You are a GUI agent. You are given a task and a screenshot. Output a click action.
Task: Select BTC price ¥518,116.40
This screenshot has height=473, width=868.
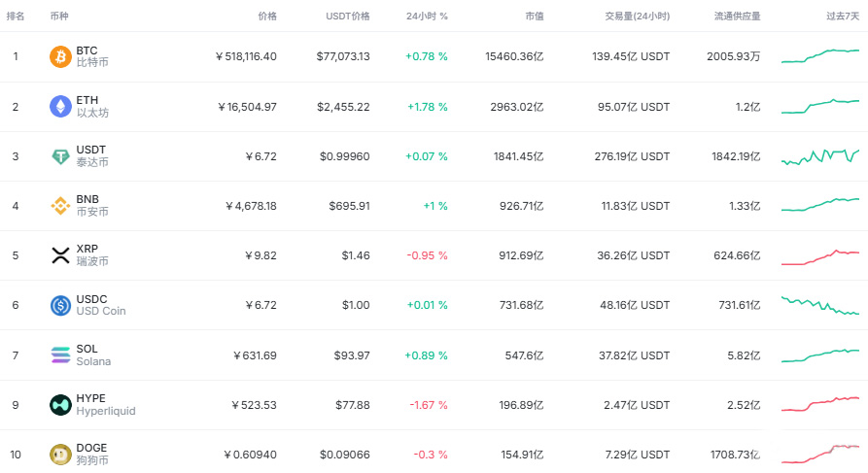coord(246,56)
